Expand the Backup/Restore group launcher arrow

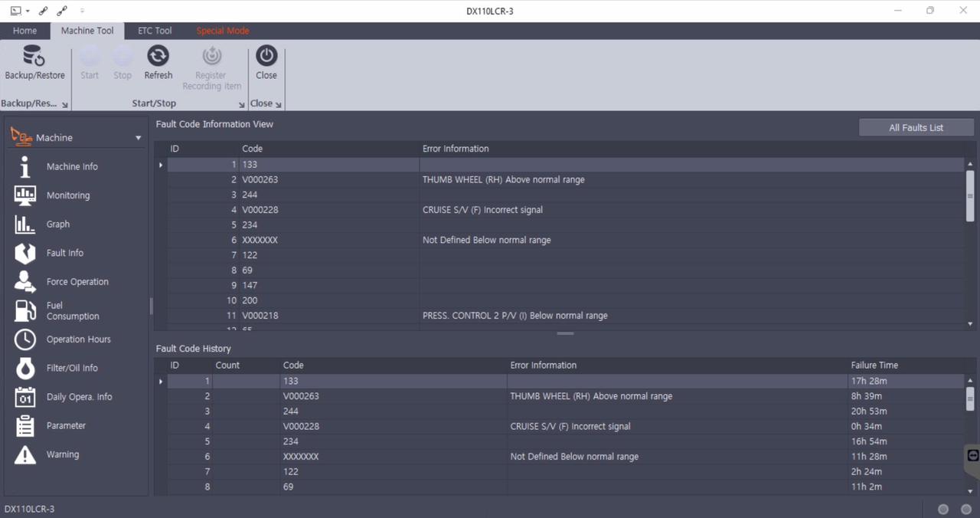(65, 105)
